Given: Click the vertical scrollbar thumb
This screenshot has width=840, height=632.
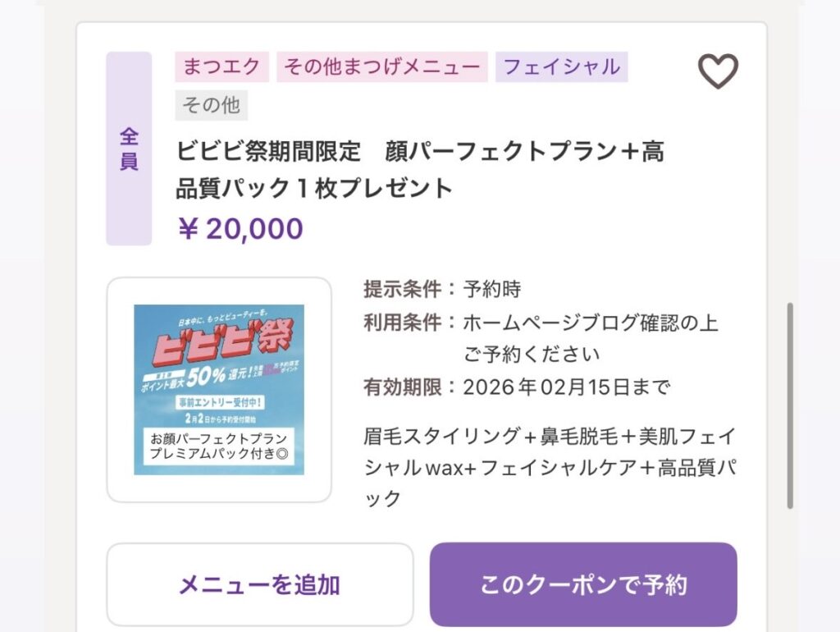Looking at the screenshot, I should point(790,406).
